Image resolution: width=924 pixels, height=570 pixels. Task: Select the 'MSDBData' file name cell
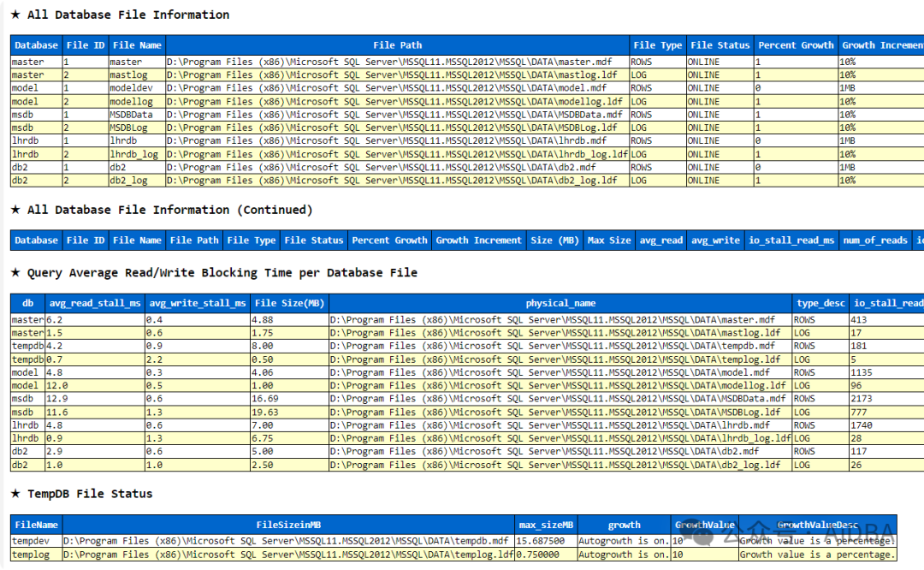(137, 115)
